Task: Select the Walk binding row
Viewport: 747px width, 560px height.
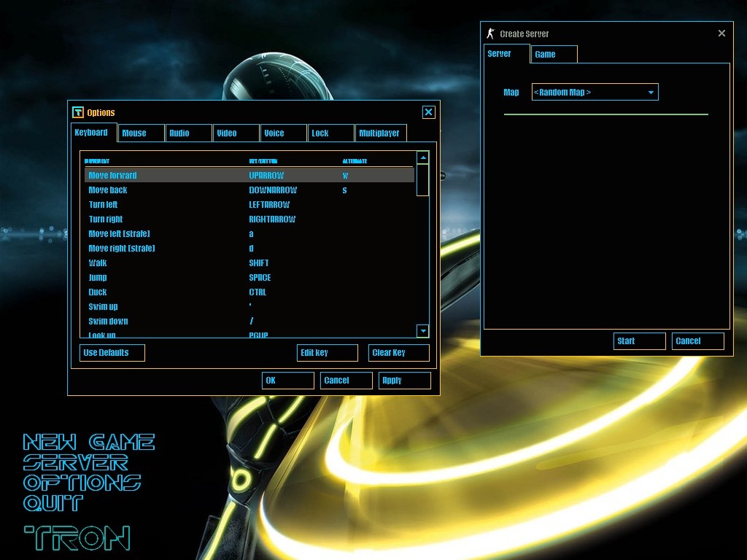Action: tap(249, 262)
